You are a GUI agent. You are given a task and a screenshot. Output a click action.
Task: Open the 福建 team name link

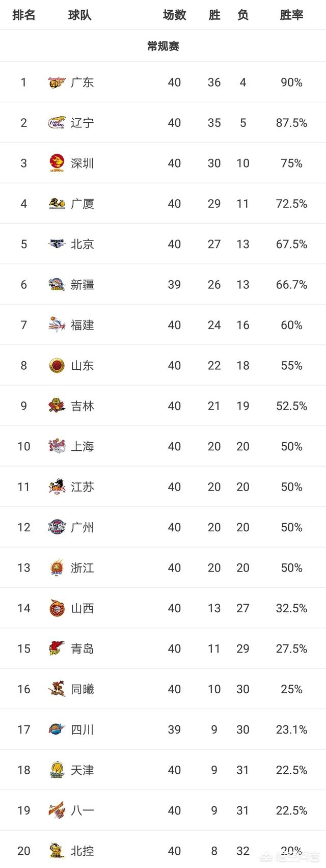pos(83,325)
